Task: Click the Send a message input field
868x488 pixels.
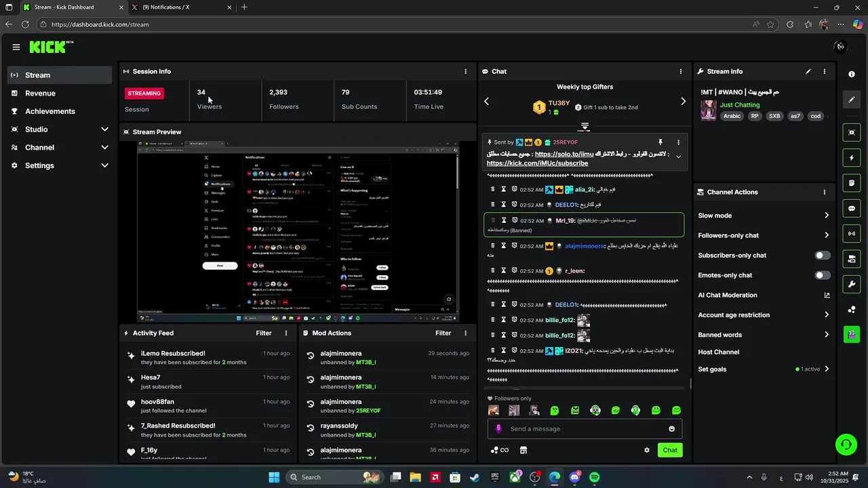Action: [x=585, y=429]
